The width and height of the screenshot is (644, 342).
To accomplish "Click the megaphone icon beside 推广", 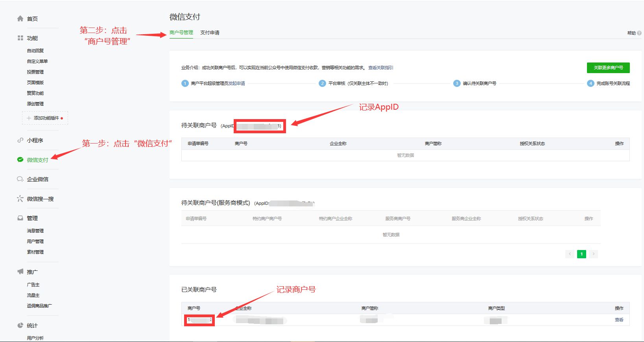I will coord(20,272).
